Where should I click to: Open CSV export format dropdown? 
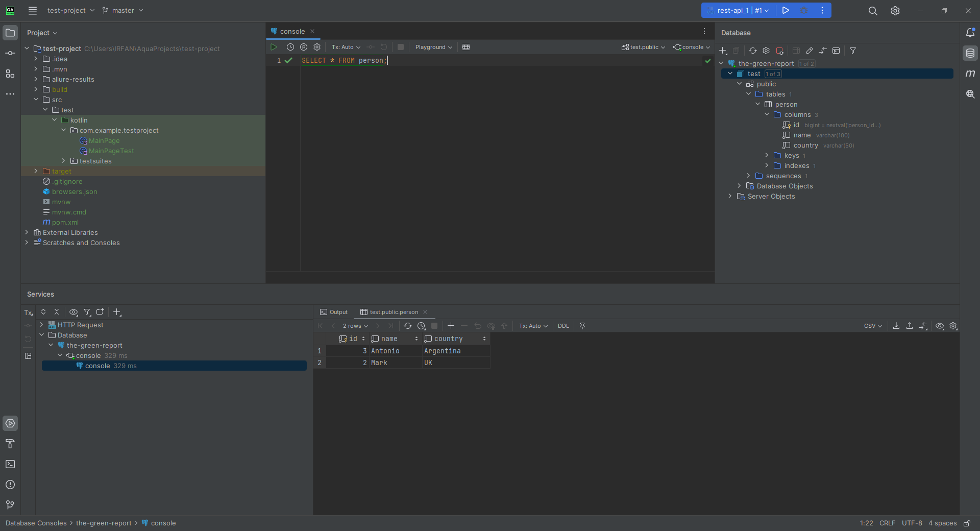tap(873, 326)
